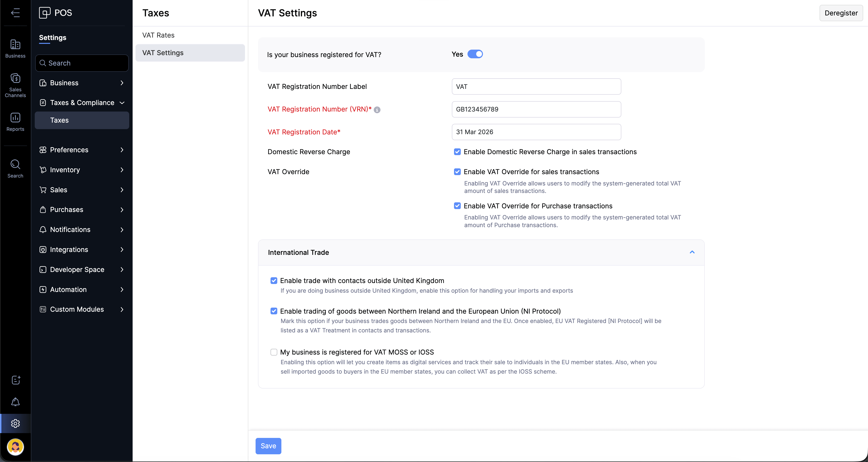Open the Reports icon in left rail
Viewport: 868px width, 462px height.
point(15,122)
